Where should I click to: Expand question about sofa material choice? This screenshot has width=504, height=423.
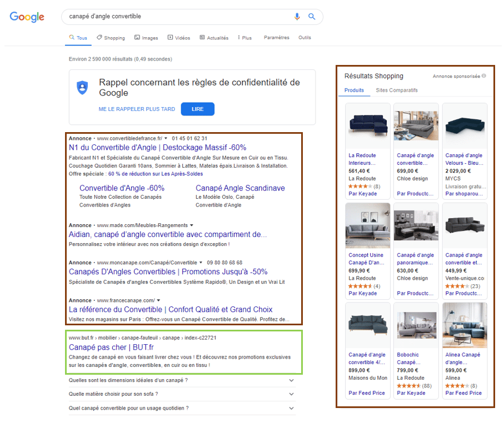click(292, 394)
